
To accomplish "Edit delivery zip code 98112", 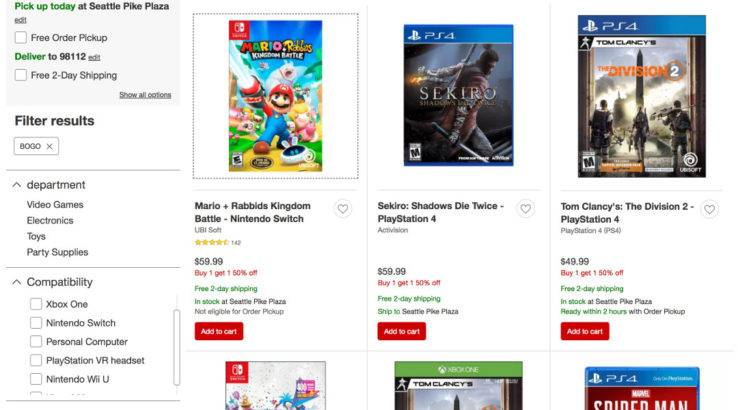I will [94, 57].
